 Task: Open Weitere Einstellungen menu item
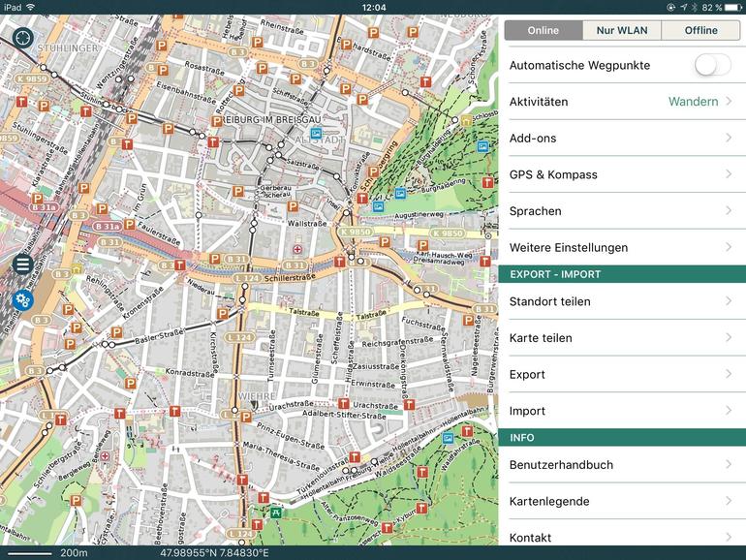tap(621, 247)
